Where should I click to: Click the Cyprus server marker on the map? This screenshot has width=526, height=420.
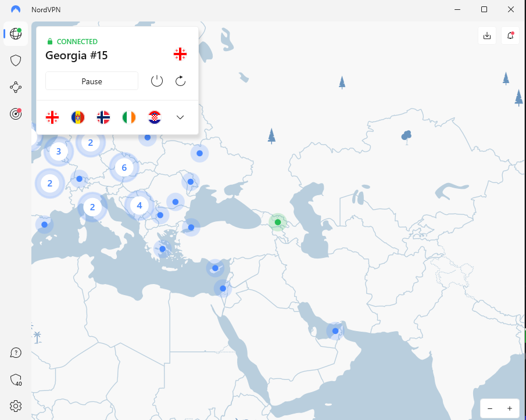click(x=215, y=268)
